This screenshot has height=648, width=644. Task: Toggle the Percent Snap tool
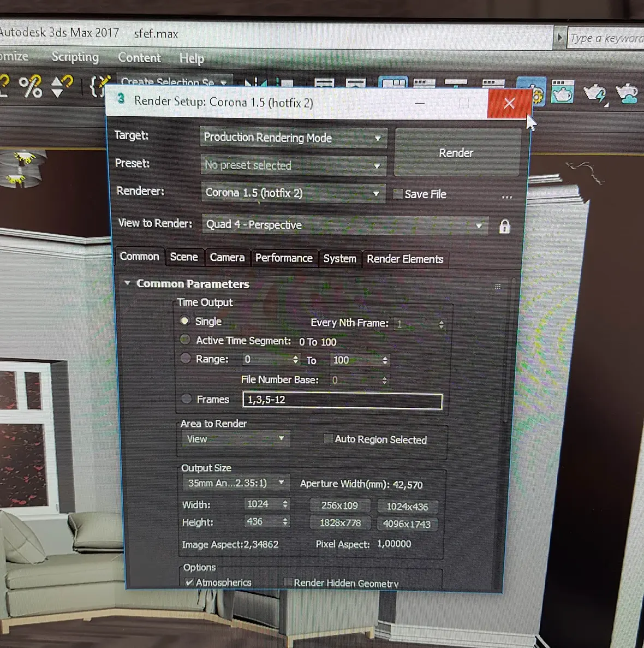[31, 86]
